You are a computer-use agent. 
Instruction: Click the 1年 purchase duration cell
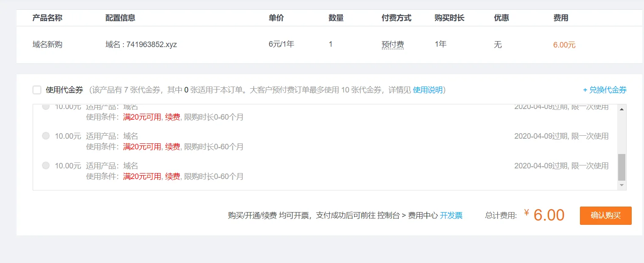click(441, 44)
